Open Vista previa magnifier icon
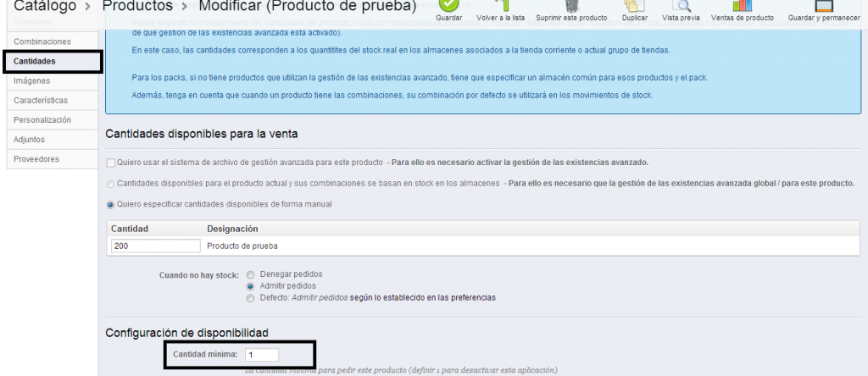 (682, 6)
